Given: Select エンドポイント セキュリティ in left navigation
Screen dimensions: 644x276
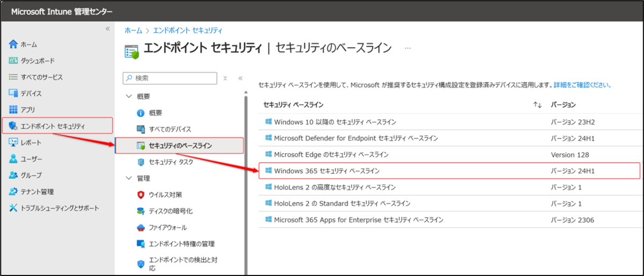Looking at the screenshot, I should [57, 126].
